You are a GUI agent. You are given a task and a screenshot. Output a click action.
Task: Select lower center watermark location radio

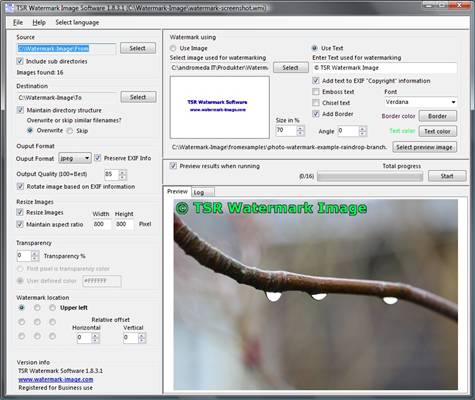click(37, 336)
